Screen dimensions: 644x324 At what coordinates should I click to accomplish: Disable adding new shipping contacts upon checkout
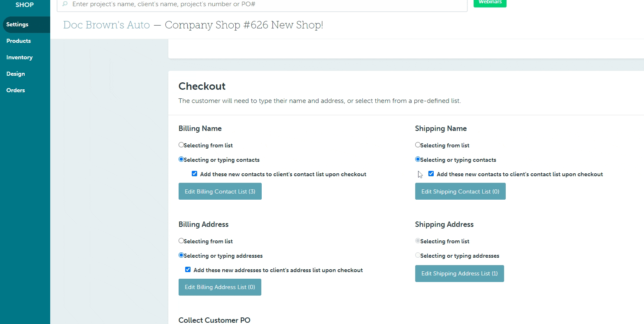click(431, 173)
